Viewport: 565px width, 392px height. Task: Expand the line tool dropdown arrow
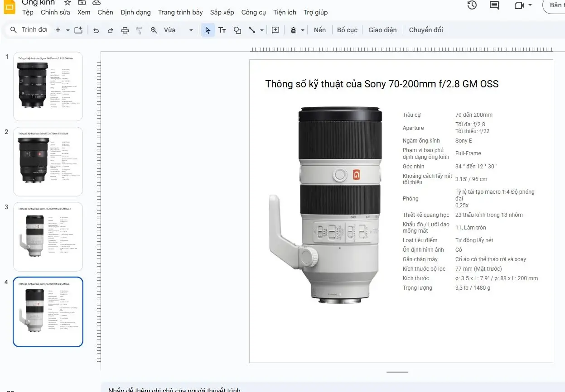click(262, 30)
